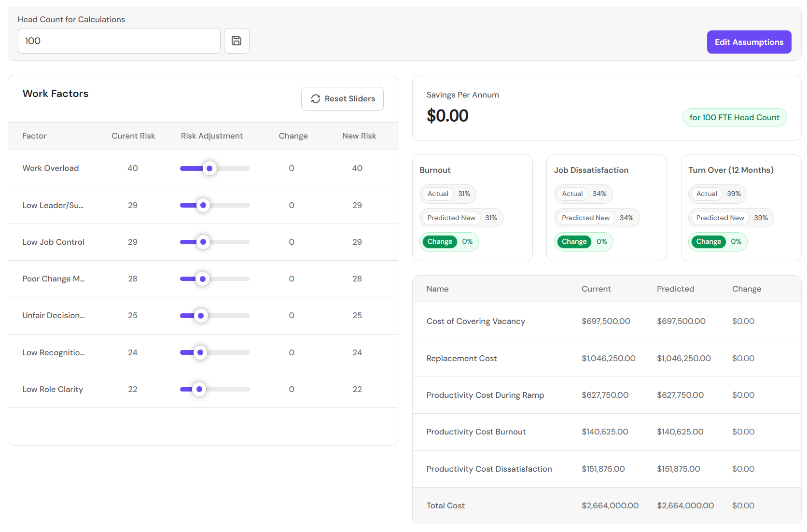Adjust the Poor Change Management slider
Viewport: 807px width, 532px height.
(x=202, y=279)
